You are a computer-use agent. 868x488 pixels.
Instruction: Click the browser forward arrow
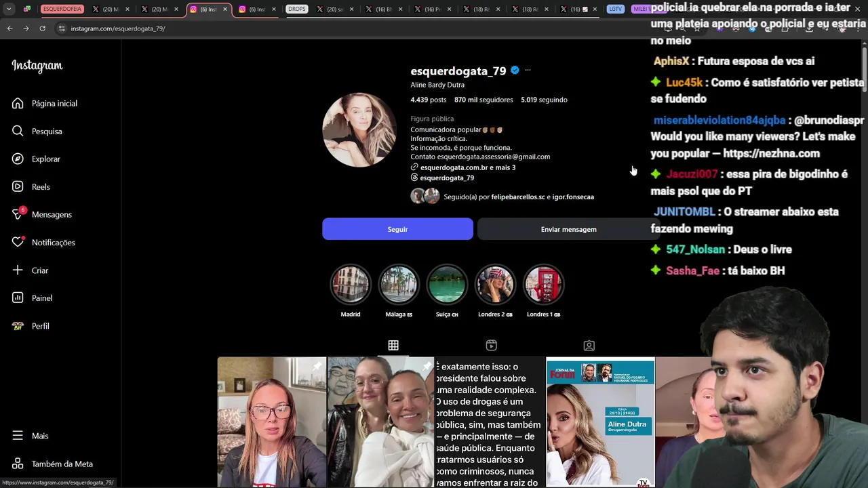[x=26, y=28]
